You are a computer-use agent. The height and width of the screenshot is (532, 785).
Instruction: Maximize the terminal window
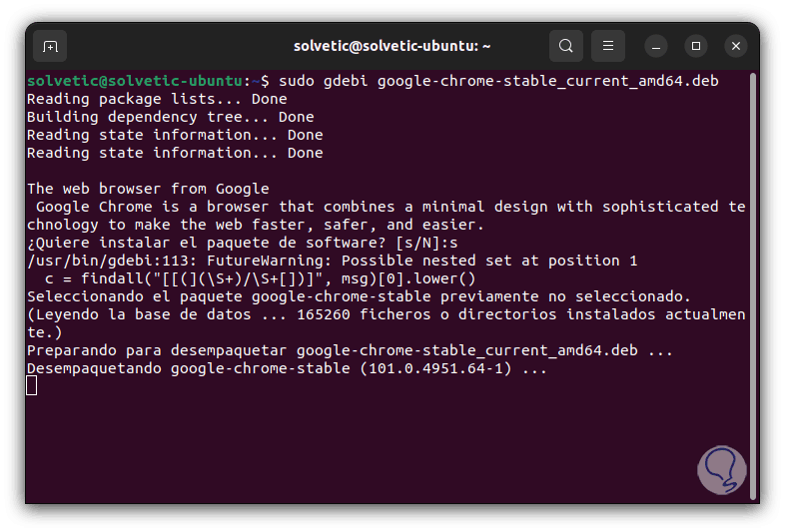pos(696,46)
